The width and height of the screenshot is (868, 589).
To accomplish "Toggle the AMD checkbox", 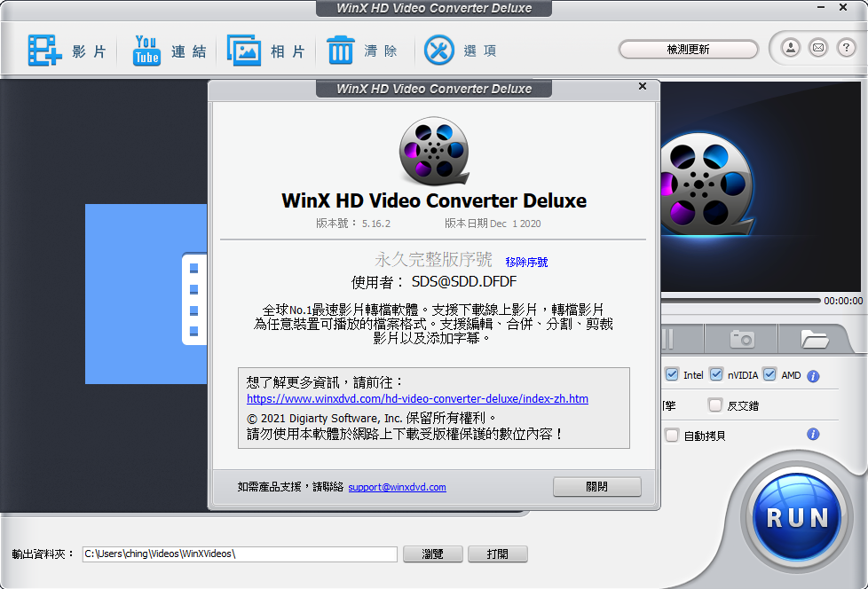I will (769, 375).
